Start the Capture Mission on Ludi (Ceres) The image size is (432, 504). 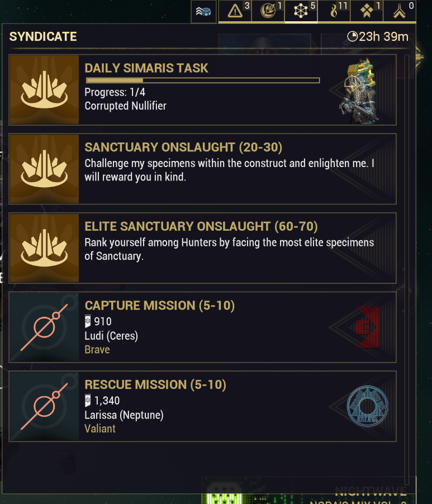pos(159,306)
